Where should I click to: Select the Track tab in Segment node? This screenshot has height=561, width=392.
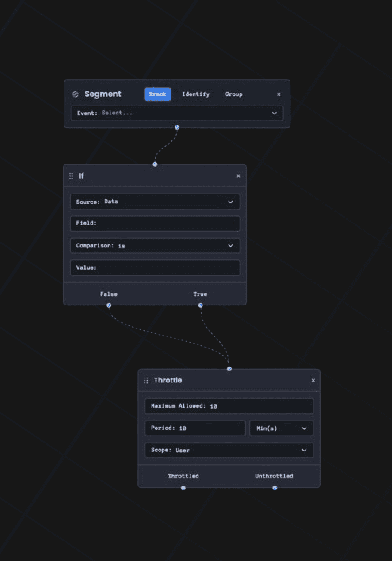(x=158, y=94)
